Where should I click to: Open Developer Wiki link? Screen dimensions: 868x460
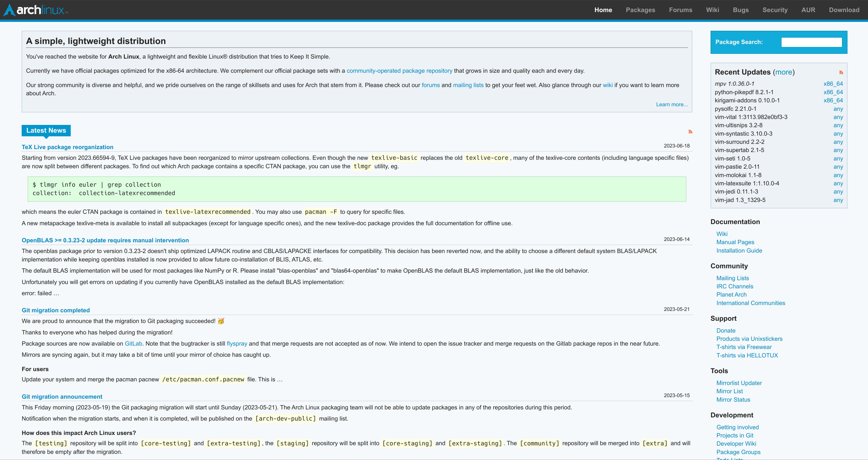click(736, 444)
